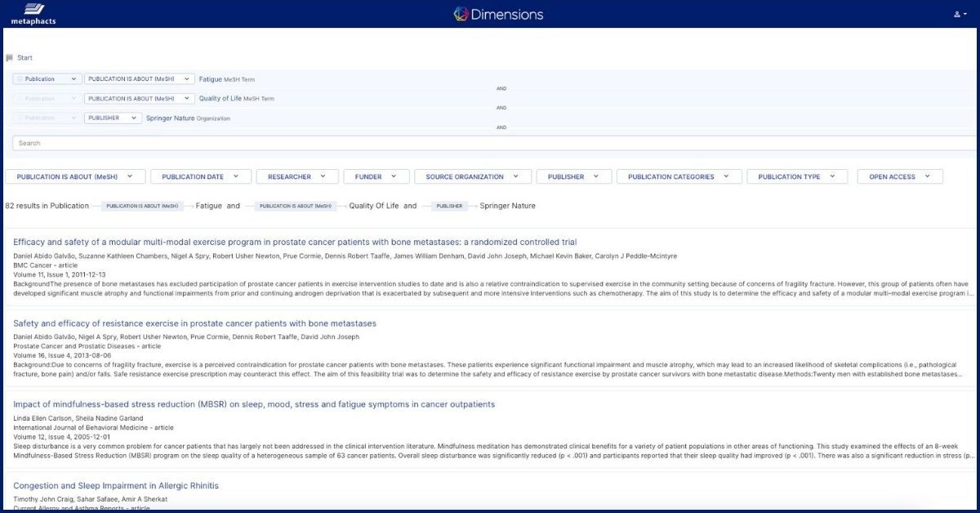The image size is (980, 513).
Task: Click 'Volume 12, Issue 4, 2005-12-01' text
Action: click(62, 436)
